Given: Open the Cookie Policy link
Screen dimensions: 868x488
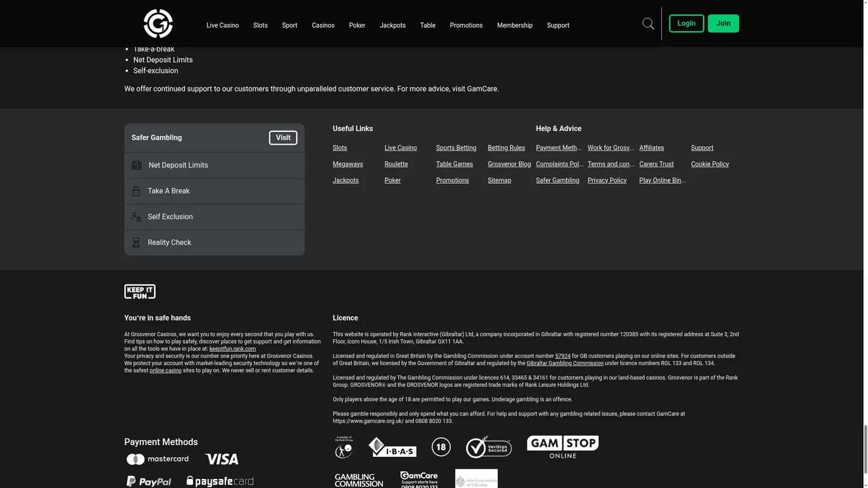Looking at the screenshot, I should tap(710, 164).
